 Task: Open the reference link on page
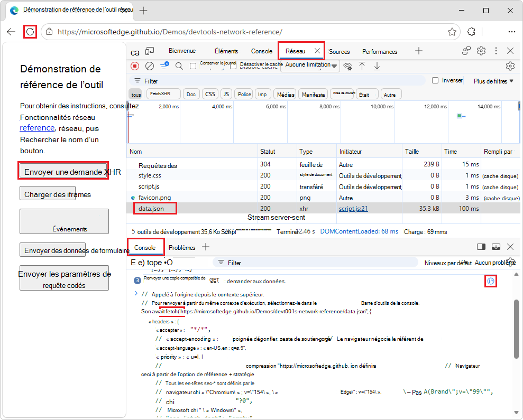pyautogui.click(x=37, y=128)
